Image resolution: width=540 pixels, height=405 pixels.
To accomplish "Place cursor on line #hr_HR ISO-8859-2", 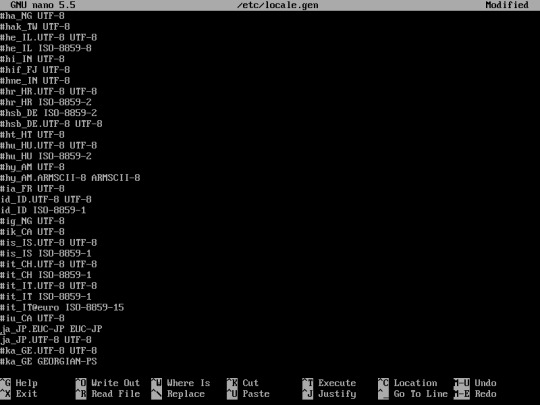I will coord(46,102).
